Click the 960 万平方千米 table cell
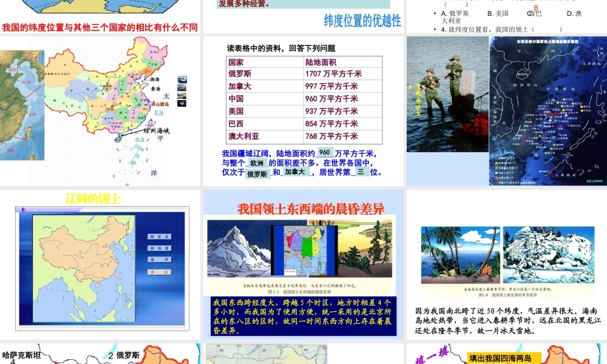 tap(342, 99)
